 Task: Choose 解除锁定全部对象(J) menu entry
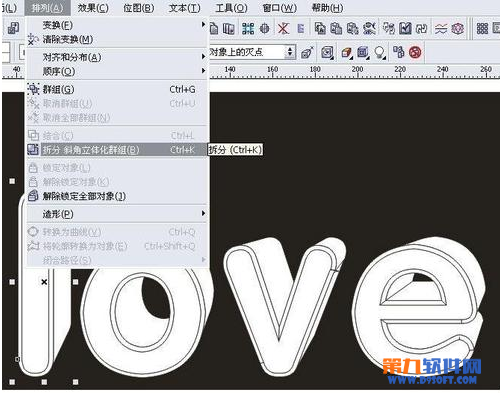coord(117,196)
